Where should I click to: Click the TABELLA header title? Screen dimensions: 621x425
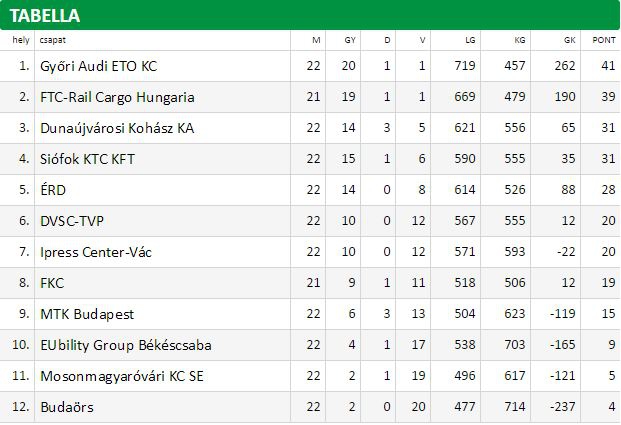coord(45,16)
